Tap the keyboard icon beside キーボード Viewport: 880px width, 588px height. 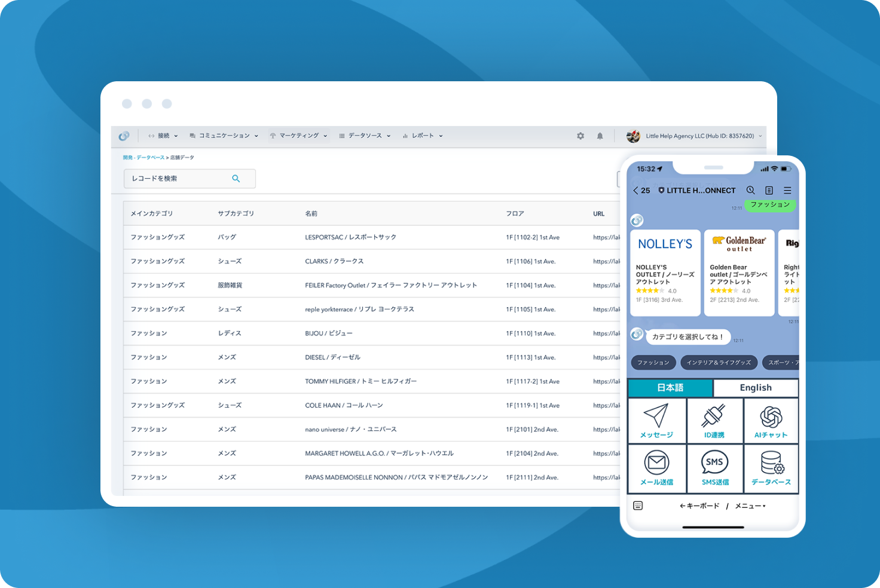637,506
